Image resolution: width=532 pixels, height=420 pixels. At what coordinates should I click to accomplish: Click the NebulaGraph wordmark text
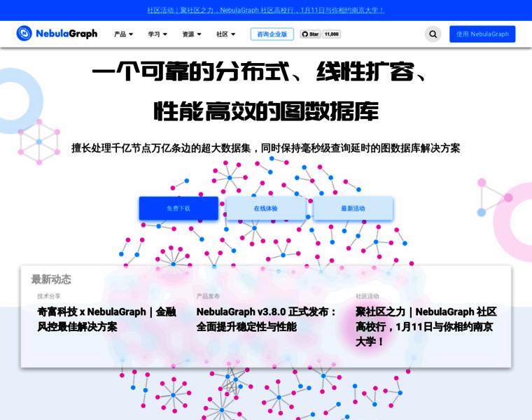click(x=66, y=34)
